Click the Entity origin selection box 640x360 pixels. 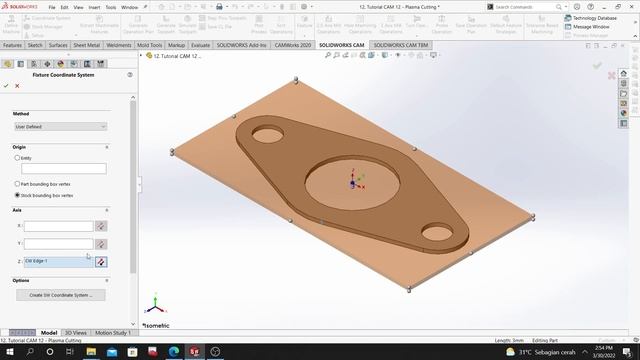[64, 169]
